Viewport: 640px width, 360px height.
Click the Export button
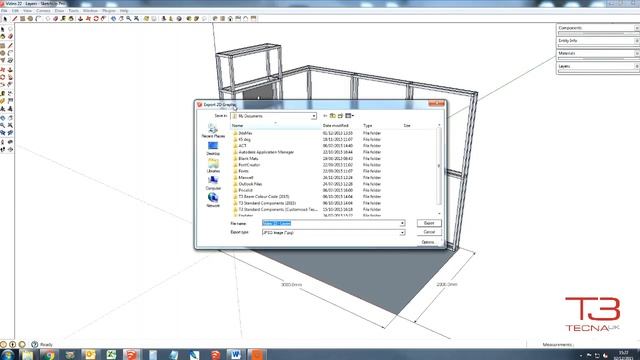pos(429,223)
